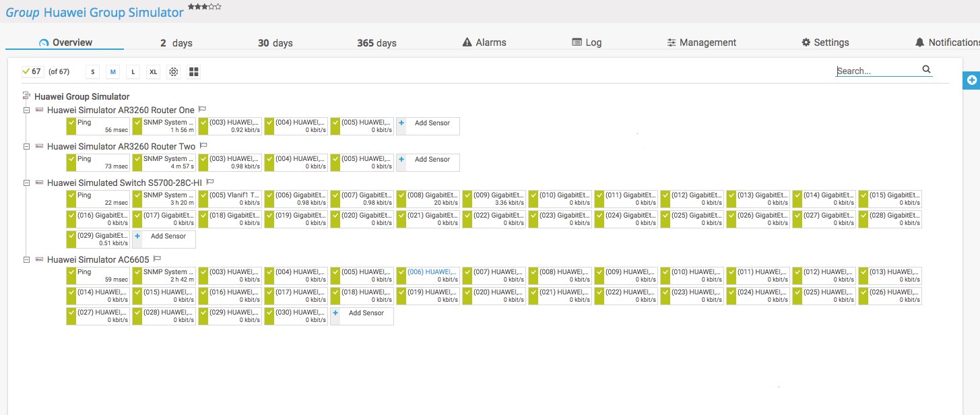Open (030) HUAWEI sensor on AC6605
Screen dimensions: 980x415
tap(296, 317)
